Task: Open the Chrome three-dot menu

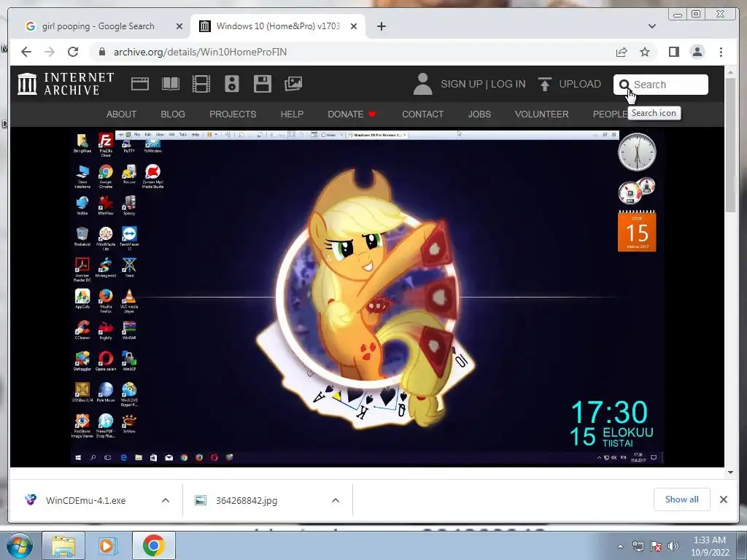Action: 721,52
